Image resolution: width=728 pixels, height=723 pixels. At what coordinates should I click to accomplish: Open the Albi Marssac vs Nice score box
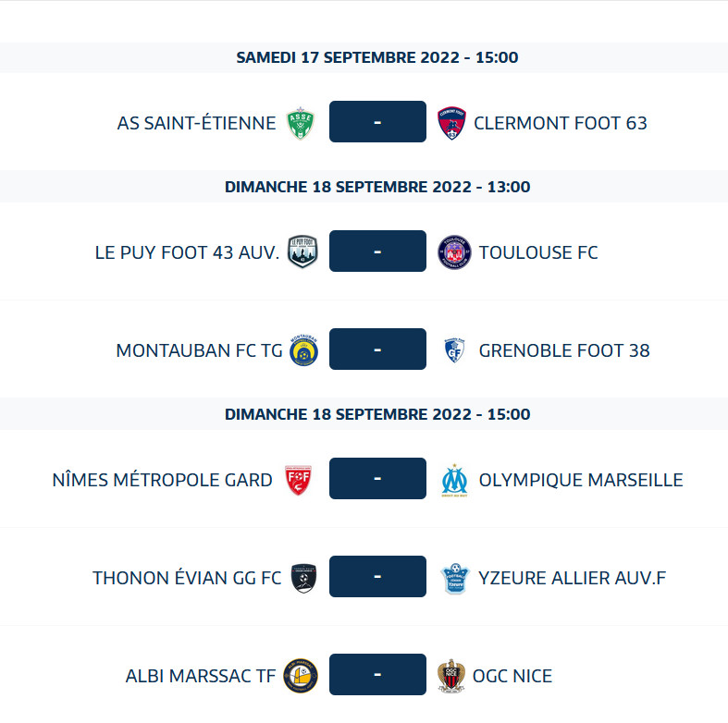click(377, 675)
